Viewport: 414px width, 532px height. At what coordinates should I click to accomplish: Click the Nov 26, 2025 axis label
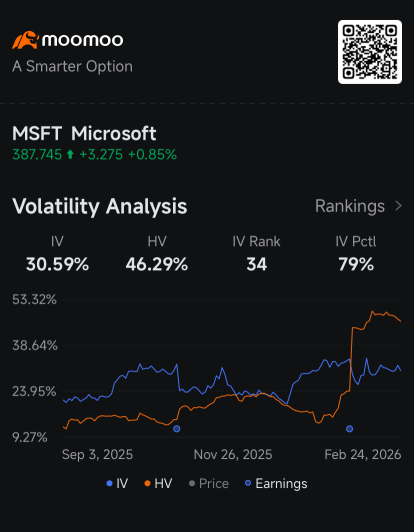[x=233, y=454]
